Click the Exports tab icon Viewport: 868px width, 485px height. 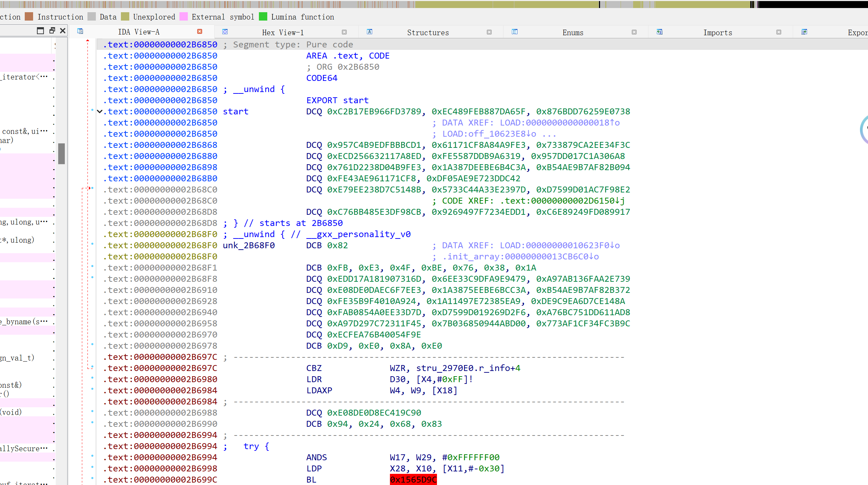804,32
